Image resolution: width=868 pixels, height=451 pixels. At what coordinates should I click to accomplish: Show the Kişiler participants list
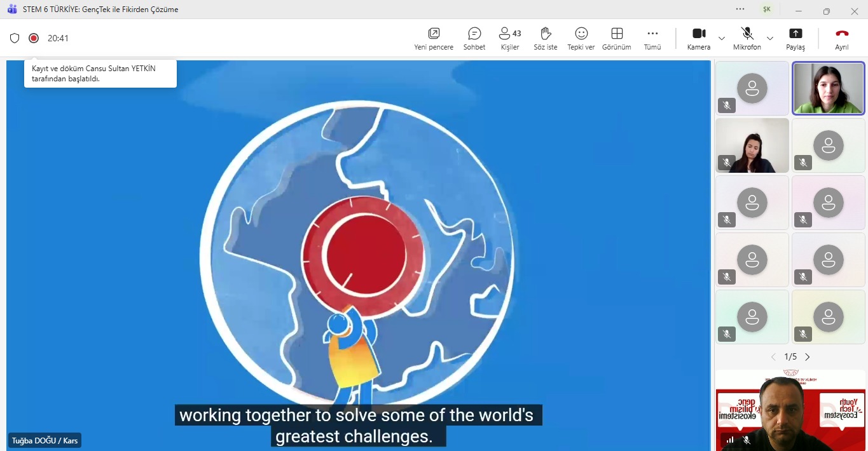click(x=509, y=38)
